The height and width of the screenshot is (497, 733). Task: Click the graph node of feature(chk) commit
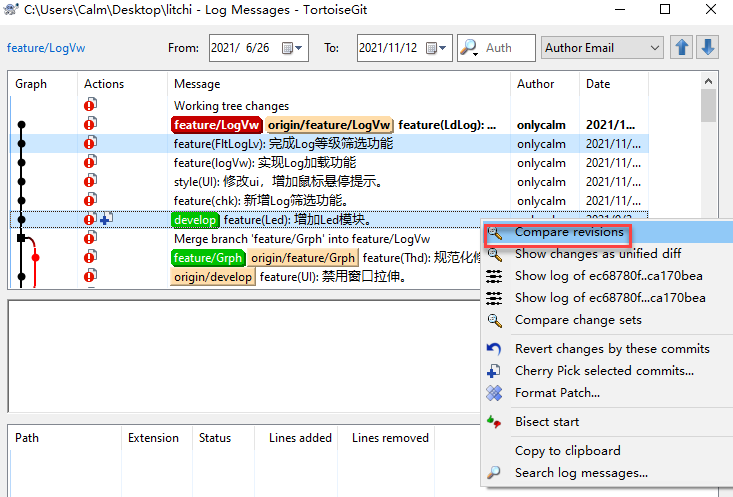pos(21,201)
